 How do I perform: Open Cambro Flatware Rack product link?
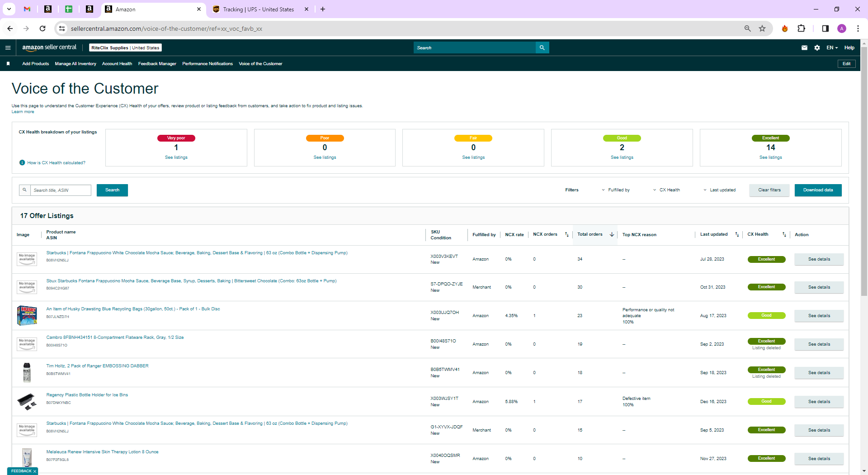(115, 337)
